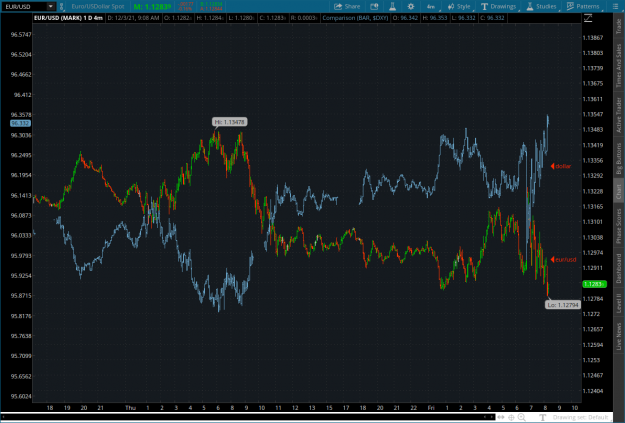Select the red 'dollar' chart label
This screenshot has height=423, width=625.
click(x=561, y=166)
